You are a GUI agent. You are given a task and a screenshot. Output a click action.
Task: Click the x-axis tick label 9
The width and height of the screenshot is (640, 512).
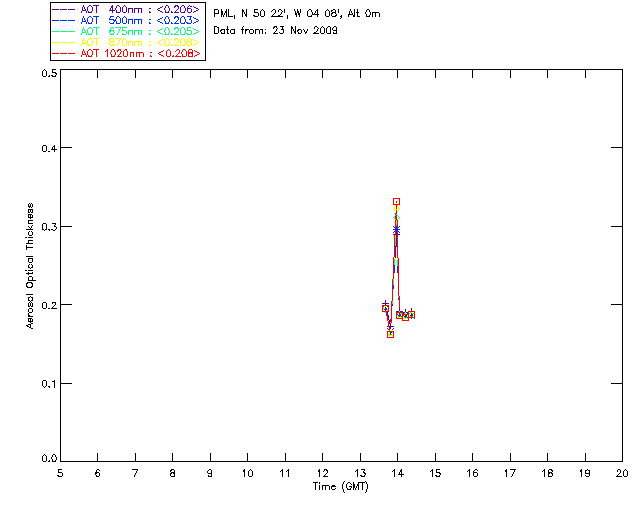coord(210,473)
